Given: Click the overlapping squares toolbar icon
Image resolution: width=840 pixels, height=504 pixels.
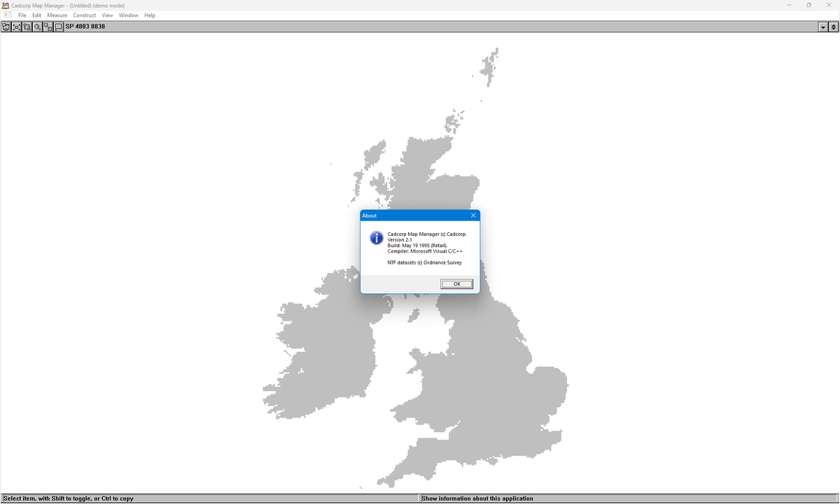Looking at the screenshot, I should (x=48, y=27).
